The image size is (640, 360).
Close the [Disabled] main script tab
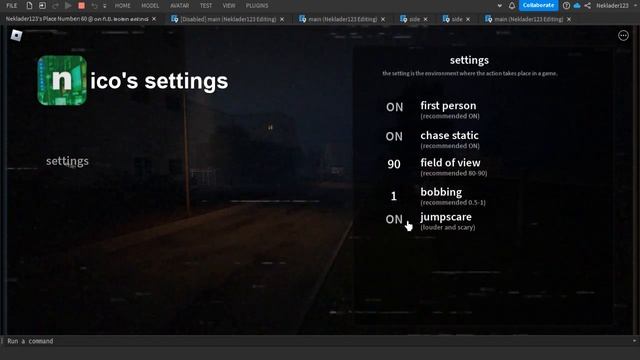(x=282, y=19)
